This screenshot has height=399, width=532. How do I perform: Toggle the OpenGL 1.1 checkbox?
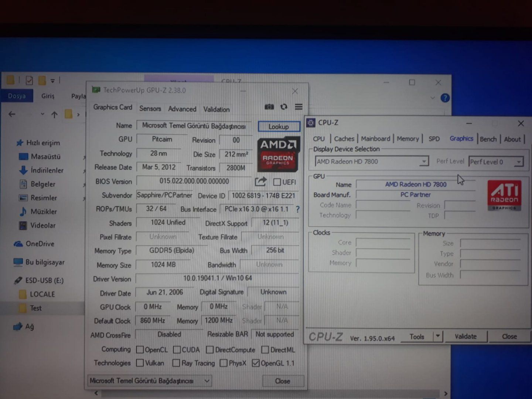256,363
